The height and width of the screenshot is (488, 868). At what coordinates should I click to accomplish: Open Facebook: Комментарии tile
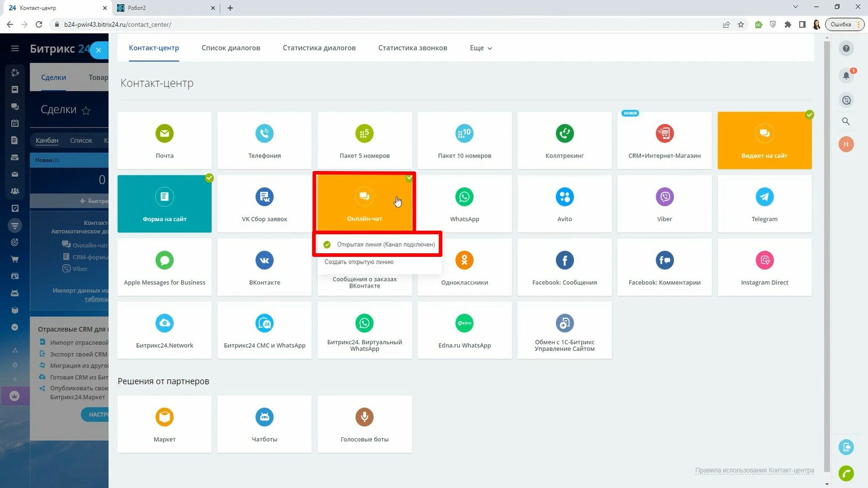(x=664, y=267)
